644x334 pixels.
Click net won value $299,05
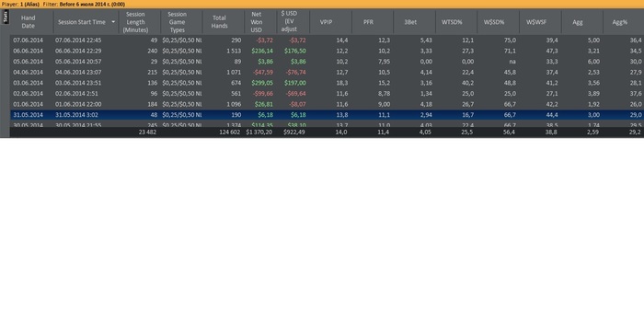click(x=262, y=83)
